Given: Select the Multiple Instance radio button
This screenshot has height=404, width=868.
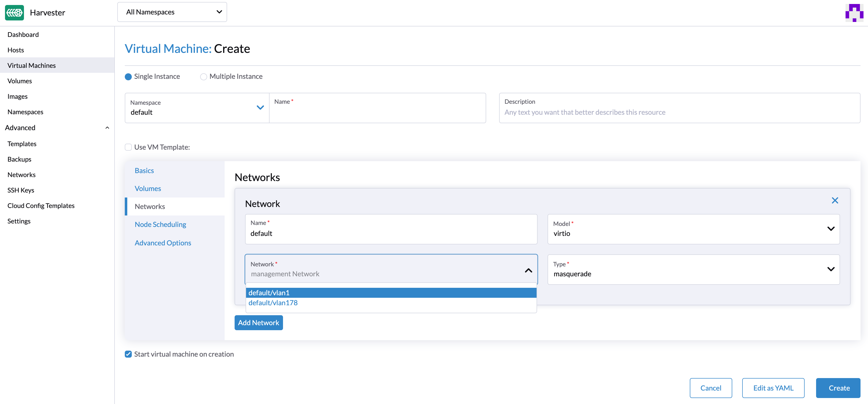Looking at the screenshot, I should point(203,77).
